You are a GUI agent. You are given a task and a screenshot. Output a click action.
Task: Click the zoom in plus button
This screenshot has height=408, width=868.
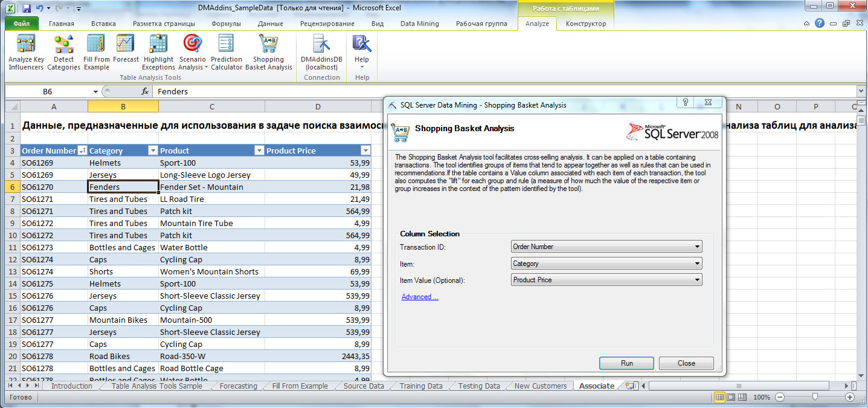pos(850,397)
